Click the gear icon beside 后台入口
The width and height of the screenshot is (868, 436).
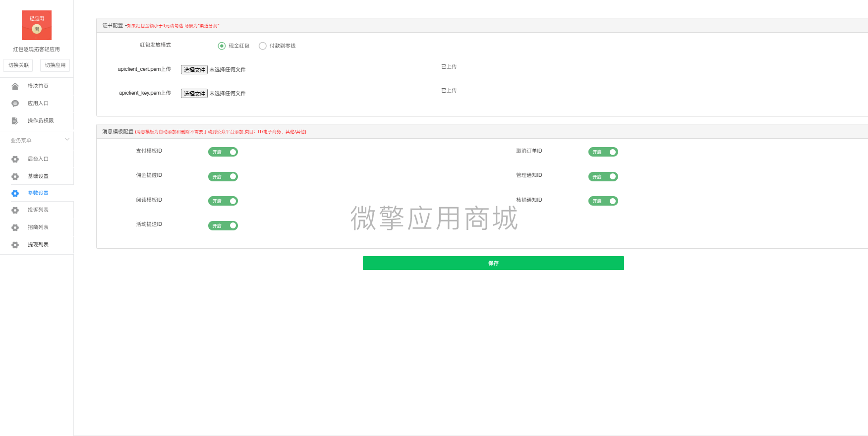15,159
